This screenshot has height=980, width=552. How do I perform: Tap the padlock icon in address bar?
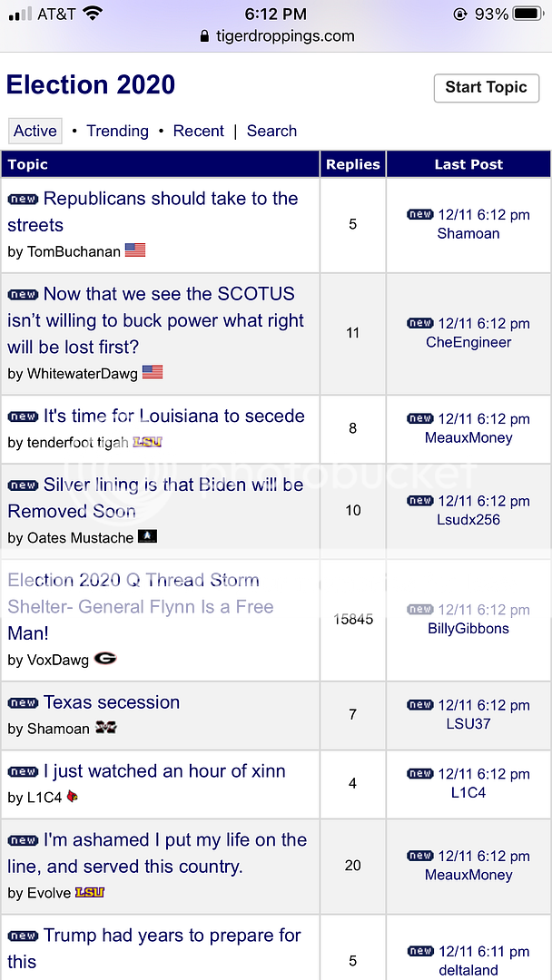[x=204, y=37]
